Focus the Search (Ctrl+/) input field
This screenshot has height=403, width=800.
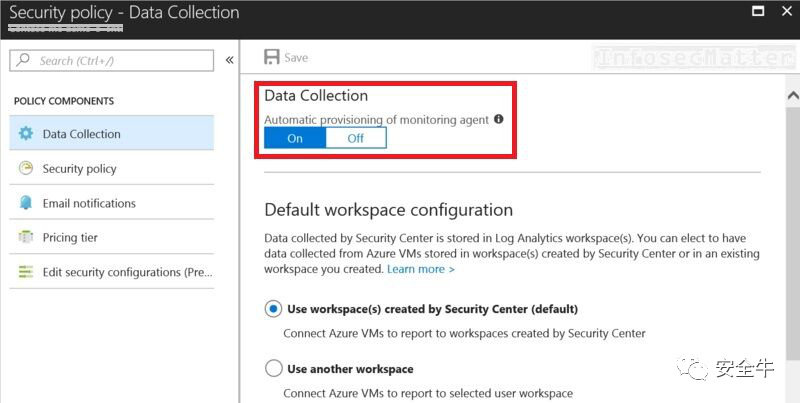pyautogui.click(x=112, y=60)
